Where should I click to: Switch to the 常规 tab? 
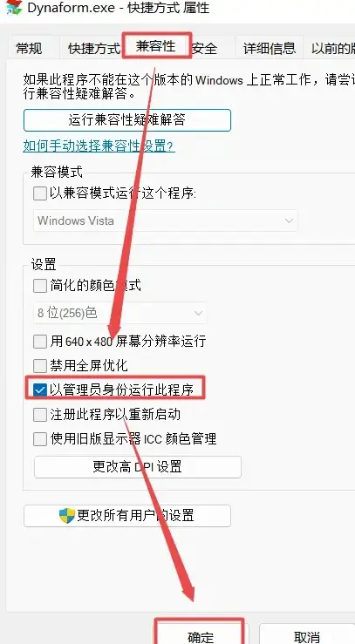point(29,49)
